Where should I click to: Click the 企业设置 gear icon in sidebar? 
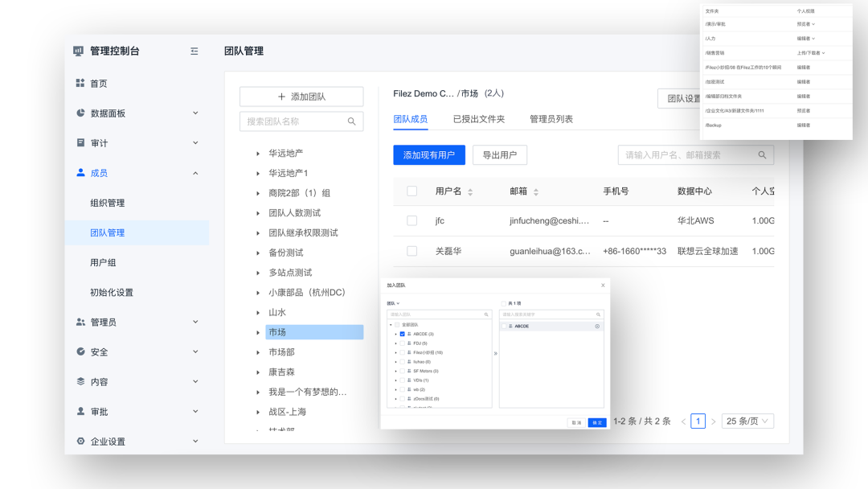coord(80,442)
